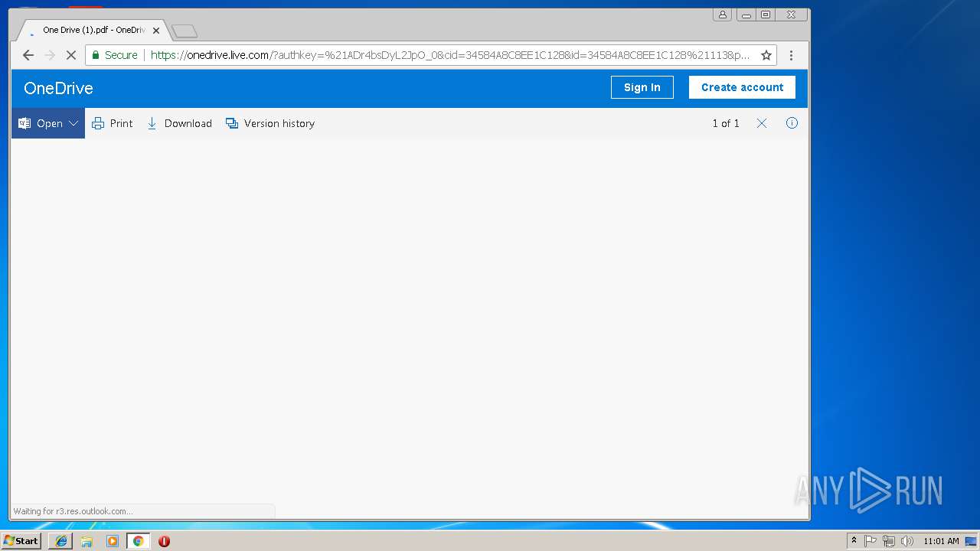Click the network tray icon
Image resolution: width=980 pixels, height=551 pixels.
pyautogui.click(x=888, y=541)
